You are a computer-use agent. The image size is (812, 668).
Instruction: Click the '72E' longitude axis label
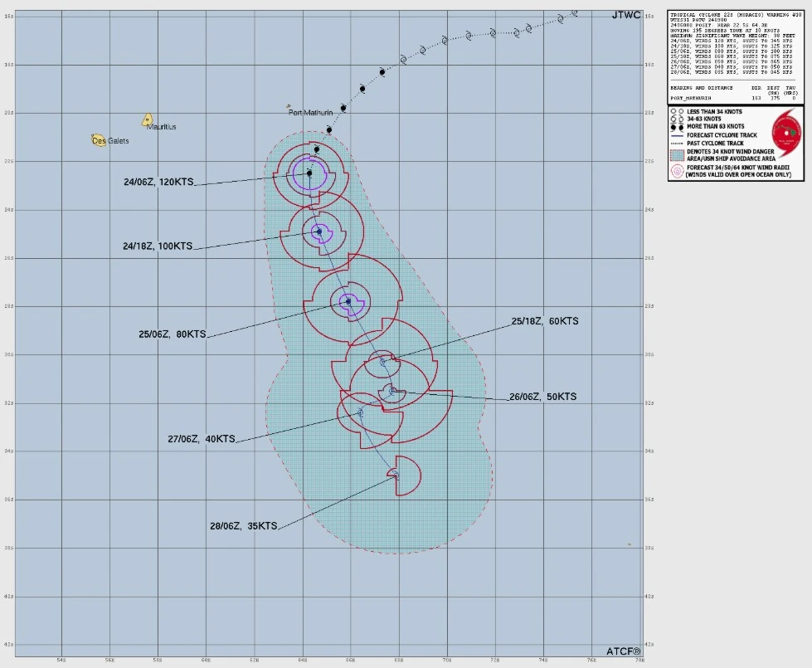tap(495, 661)
